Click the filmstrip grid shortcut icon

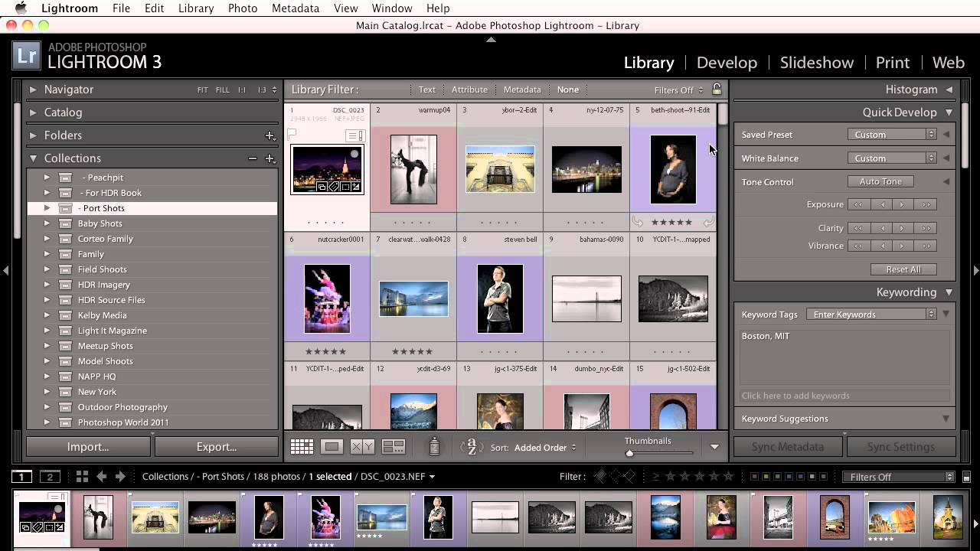pyautogui.click(x=82, y=477)
